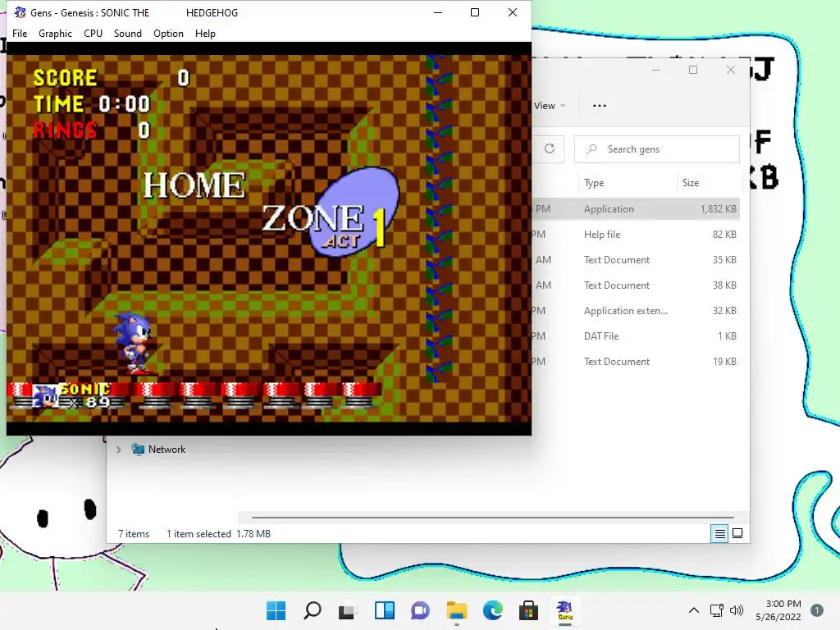Launch Microsoft Edge from the taskbar
This screenshot has width=840, height=630.
point(492,610)
